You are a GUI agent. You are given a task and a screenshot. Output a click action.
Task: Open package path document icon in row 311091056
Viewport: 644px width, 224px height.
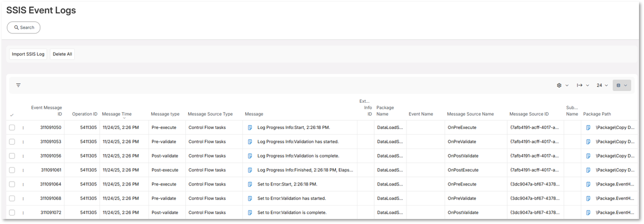pos(589,156)
